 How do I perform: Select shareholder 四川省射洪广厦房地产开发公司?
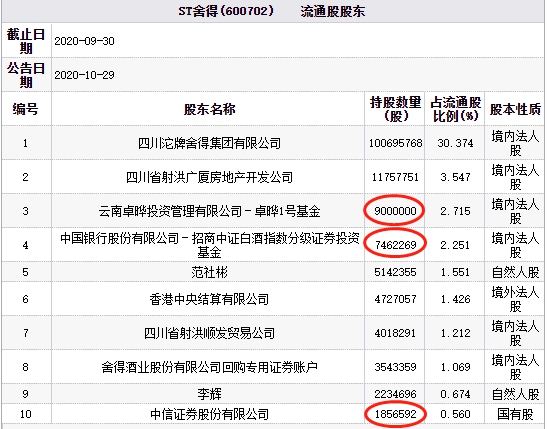pos(209,177)
